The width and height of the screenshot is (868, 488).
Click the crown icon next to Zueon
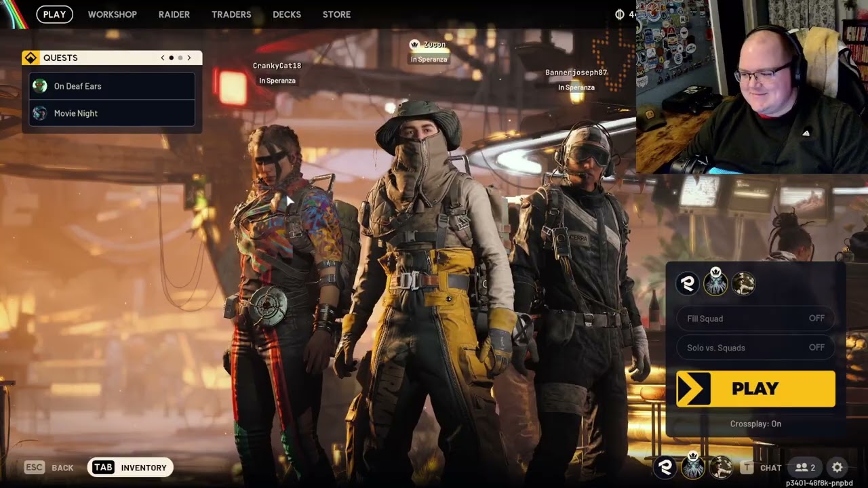(414, 44)
